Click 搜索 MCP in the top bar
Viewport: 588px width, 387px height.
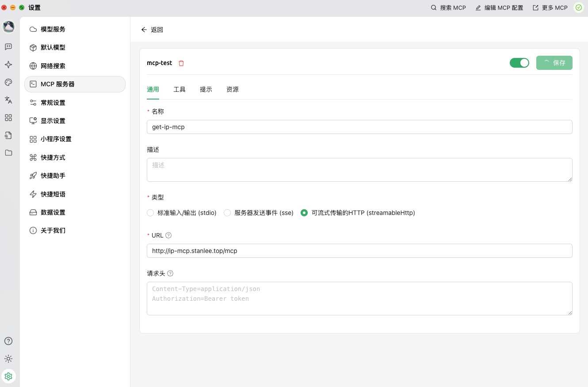[448, 8]
